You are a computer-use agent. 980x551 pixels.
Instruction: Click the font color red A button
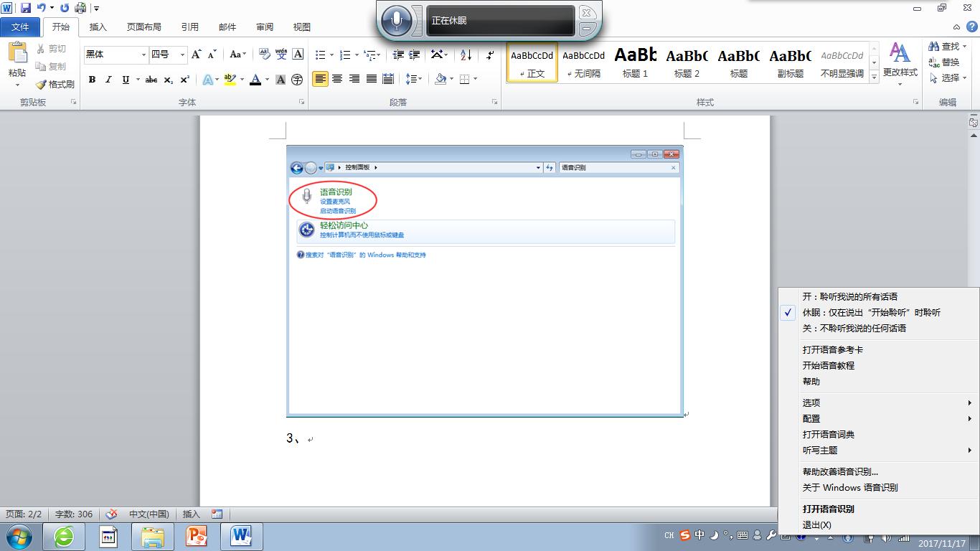point(255,80)
